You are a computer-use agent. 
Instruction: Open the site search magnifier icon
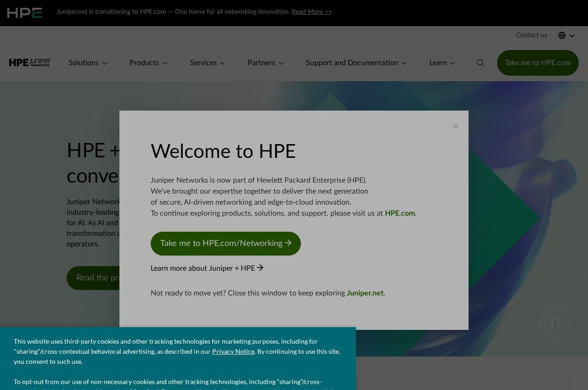(481, 63)
